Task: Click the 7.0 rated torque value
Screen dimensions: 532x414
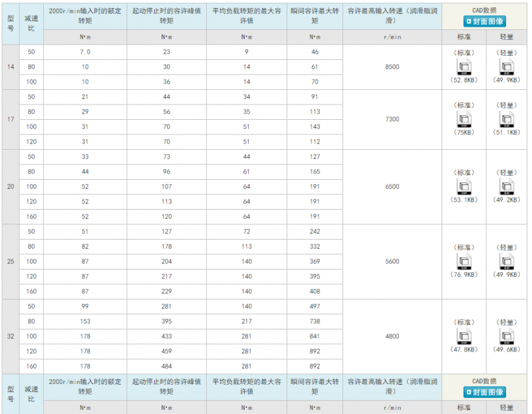Action: point(85,52)
